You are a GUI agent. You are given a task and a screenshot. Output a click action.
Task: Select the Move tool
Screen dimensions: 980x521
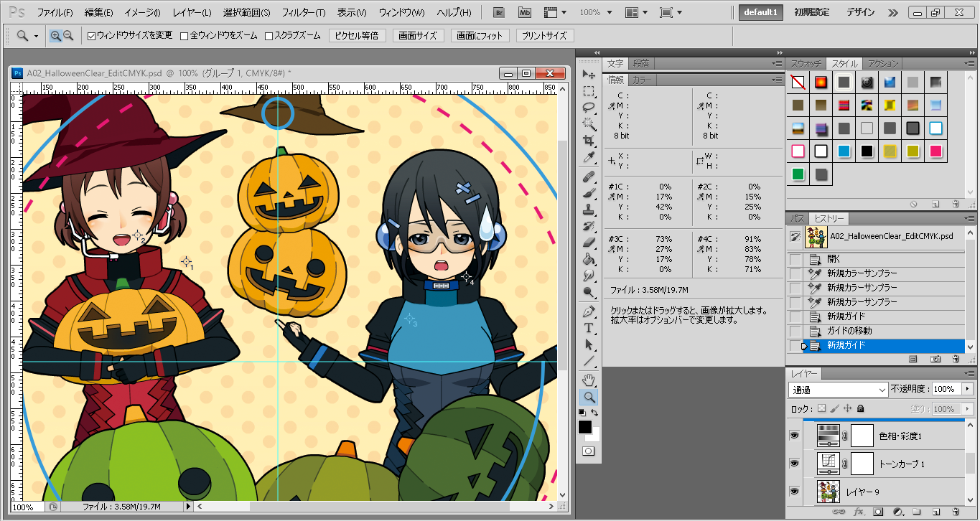[x=589, y=75]
